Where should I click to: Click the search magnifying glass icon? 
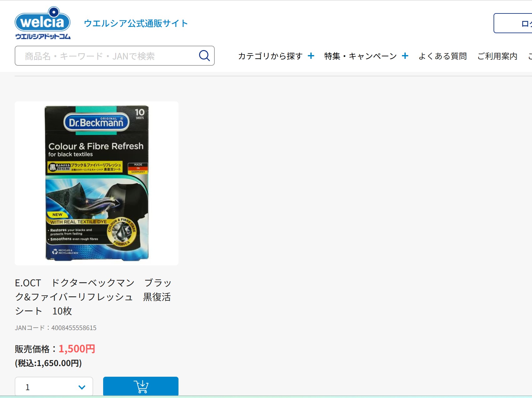click(204, 55)
